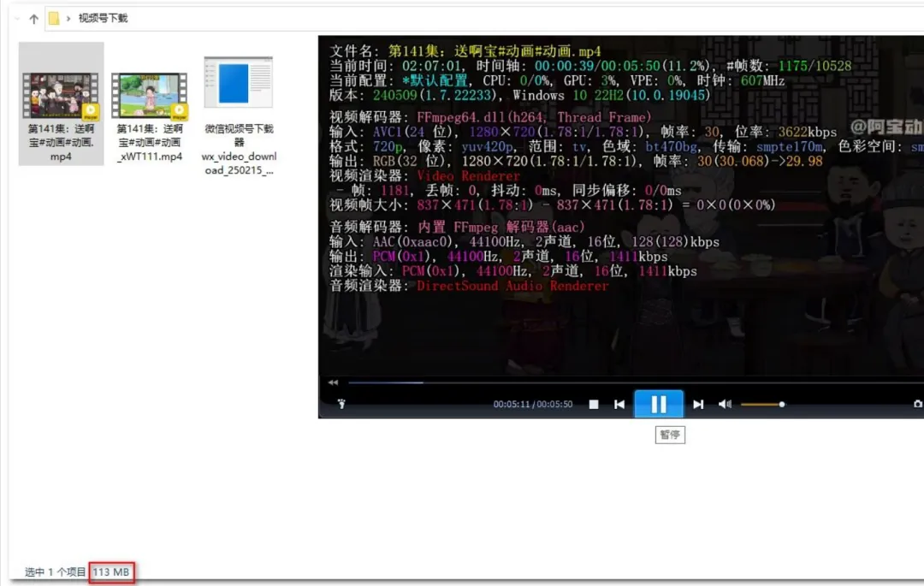924x586 pixels.
Task: Click the breadcrumb chevron before 视频号下载
Action: [68, 19]
